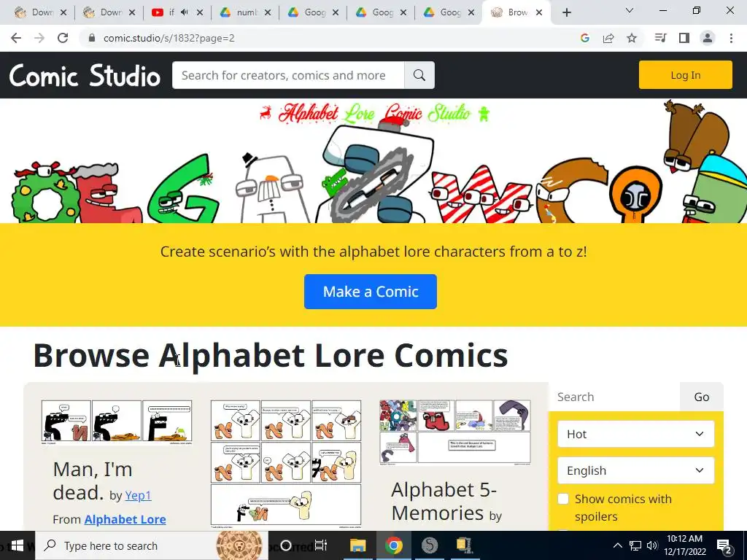Open Yep1 creator profile link
The image size is (747, 560).
pyautogui.click(x=138, y=495)
